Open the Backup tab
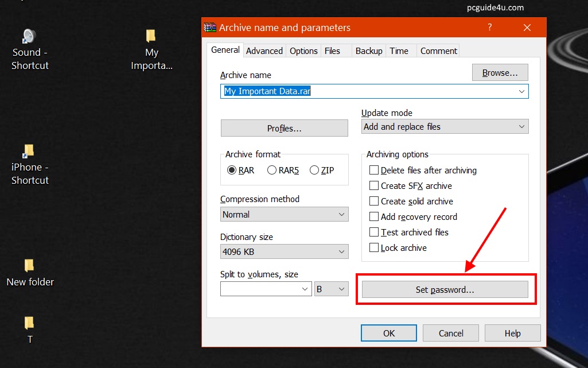Image resolution: width=588 pixels, height=368 pixels. click(x=368, y=51)
